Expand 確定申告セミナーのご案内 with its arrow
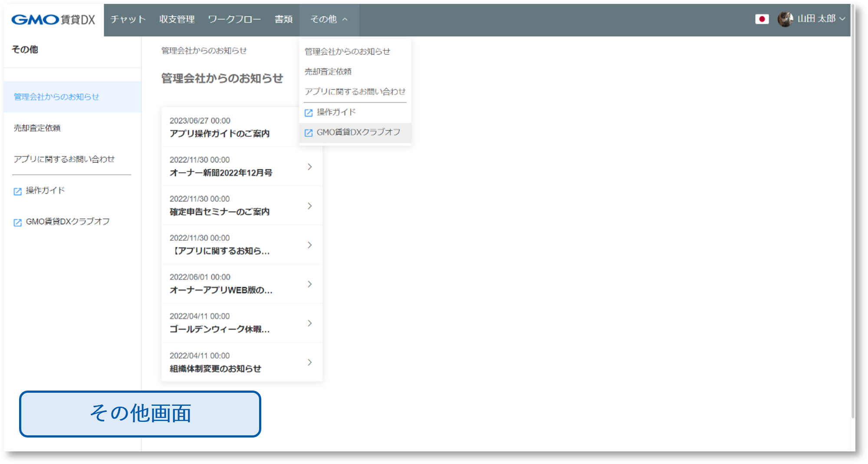The image size is (868, 464). pyautogui.click(x=309, y=205)
